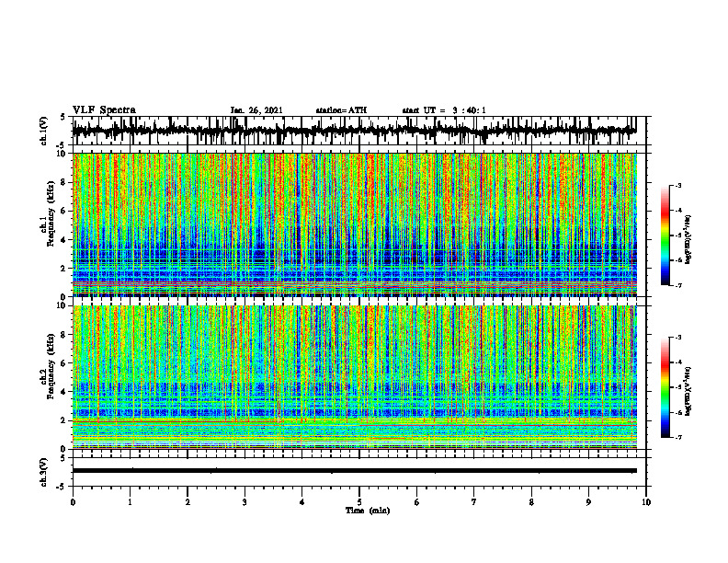This screenshot has width=728, height=563.
Task: Click the ch.1 color bar's log(PSD) label
Action: (x=688, y=240)
